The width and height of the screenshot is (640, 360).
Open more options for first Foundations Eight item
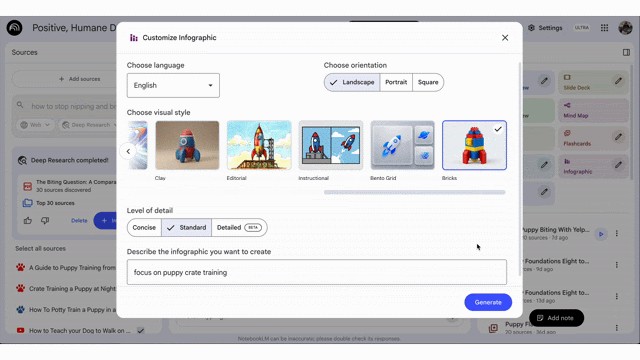pos(617,265)
